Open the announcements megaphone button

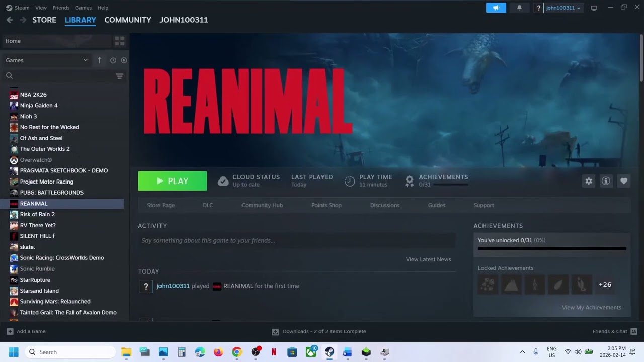(x=496, y=8)
